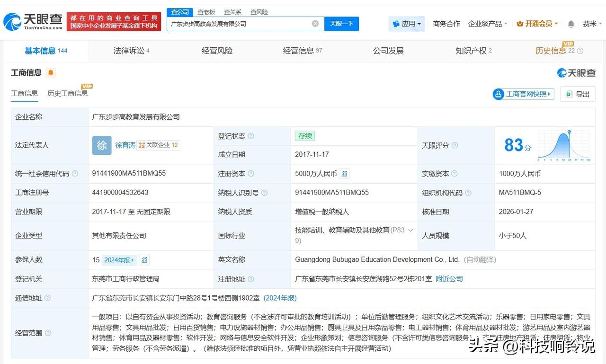The image size is (606, 364).
Task: Click the 增值税一般纳税人 taxpayer qualification
Action: point(322,212)
